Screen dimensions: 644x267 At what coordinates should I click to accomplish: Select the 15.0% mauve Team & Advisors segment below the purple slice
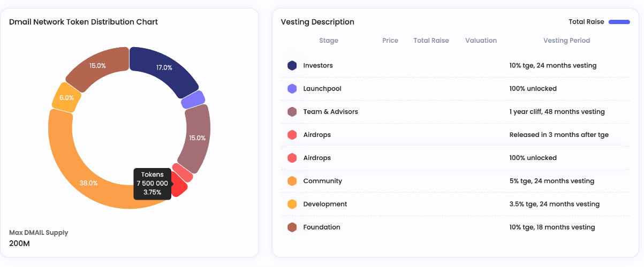point(196,138)
